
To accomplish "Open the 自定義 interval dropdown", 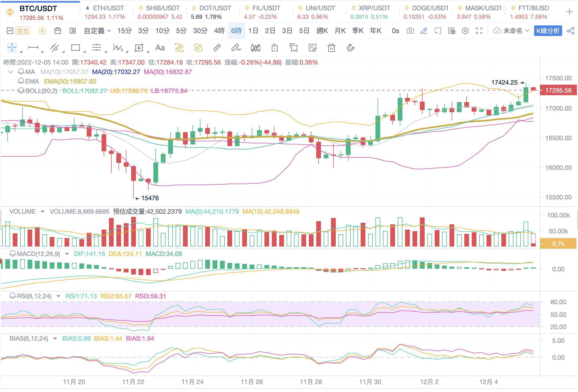I will pyautogui.click(x=97, y=31).
